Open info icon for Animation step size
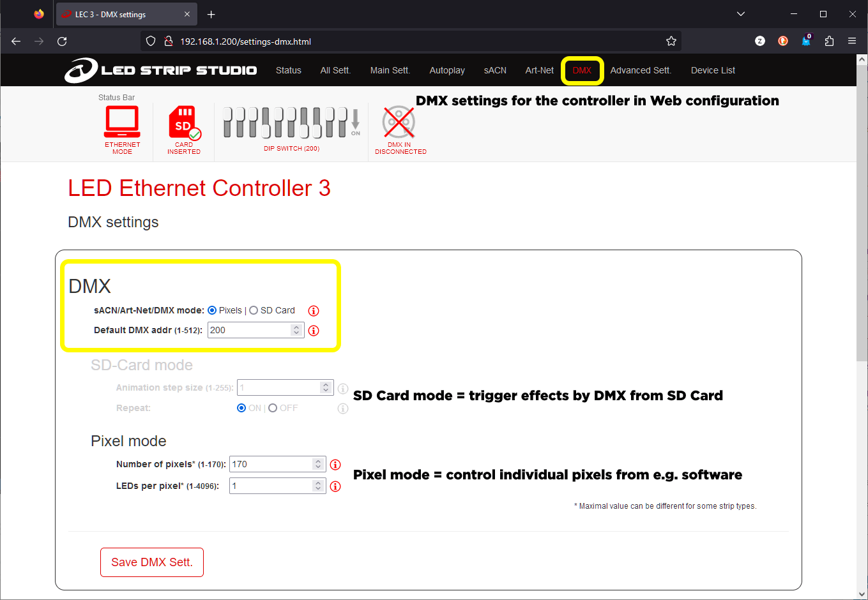The height and width of the screenshot is (600, 868). [x=343, y=388]
